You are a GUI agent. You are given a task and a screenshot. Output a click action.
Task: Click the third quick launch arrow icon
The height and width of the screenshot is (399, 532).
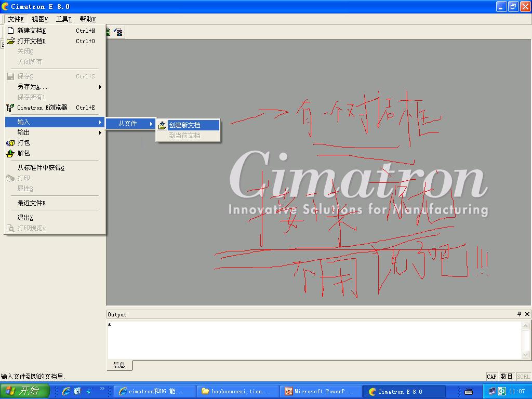coord(89,391)
